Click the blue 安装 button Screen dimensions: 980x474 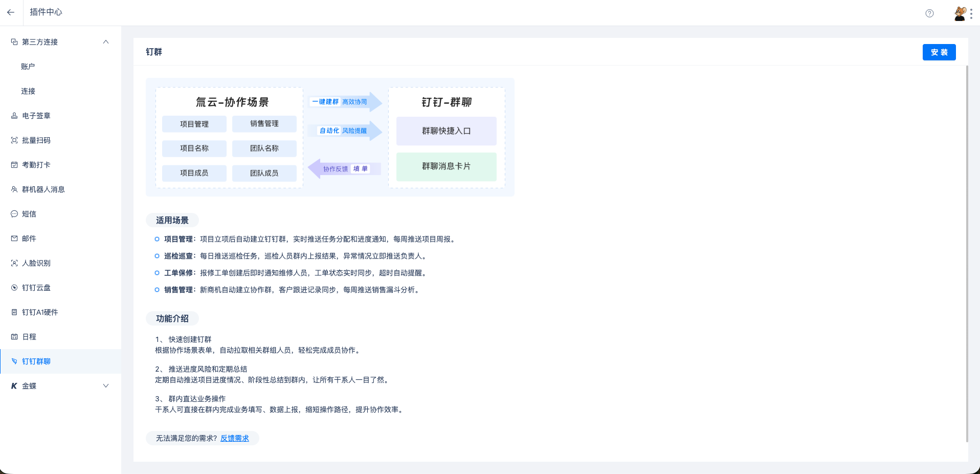939,52
